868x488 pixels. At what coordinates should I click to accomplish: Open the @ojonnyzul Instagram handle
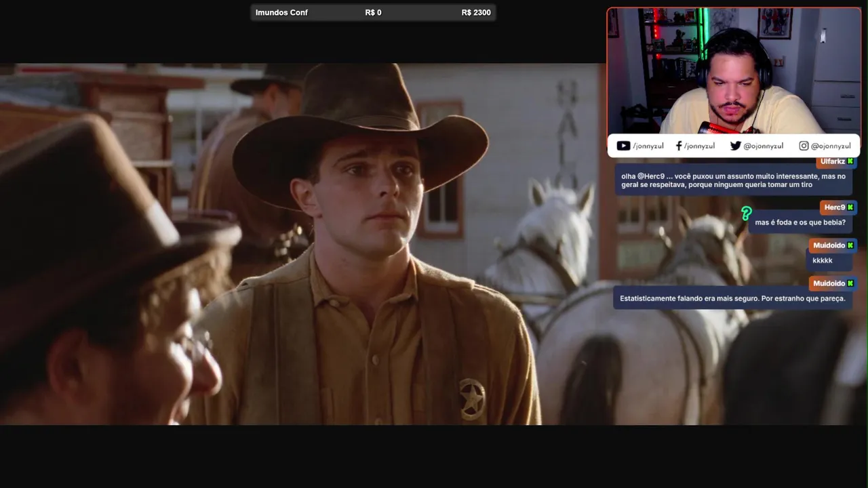831,146
